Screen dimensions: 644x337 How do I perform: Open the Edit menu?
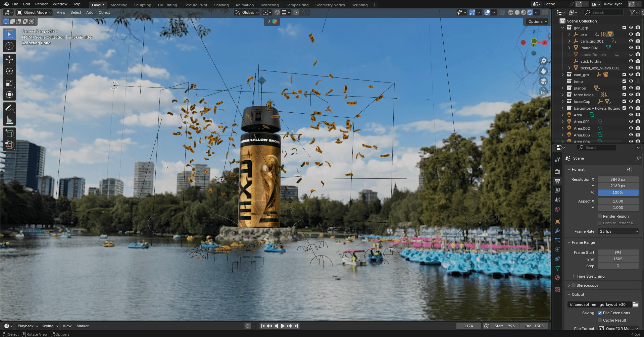27,4
